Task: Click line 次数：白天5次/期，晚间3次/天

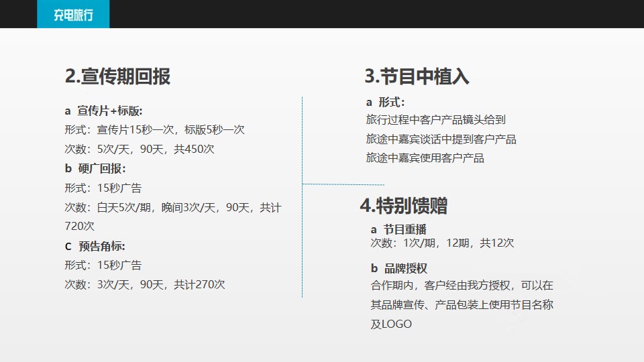Action: tap(173, 207)
